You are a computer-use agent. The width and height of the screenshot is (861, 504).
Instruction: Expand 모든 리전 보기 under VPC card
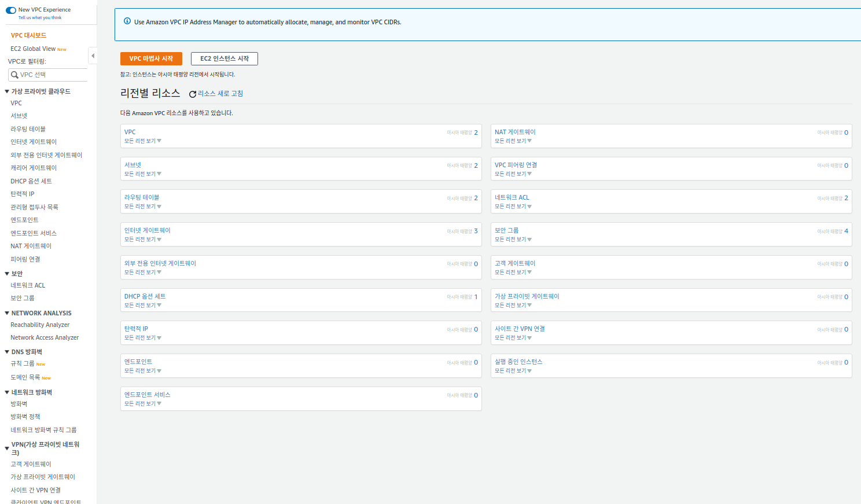pos(143,141)
